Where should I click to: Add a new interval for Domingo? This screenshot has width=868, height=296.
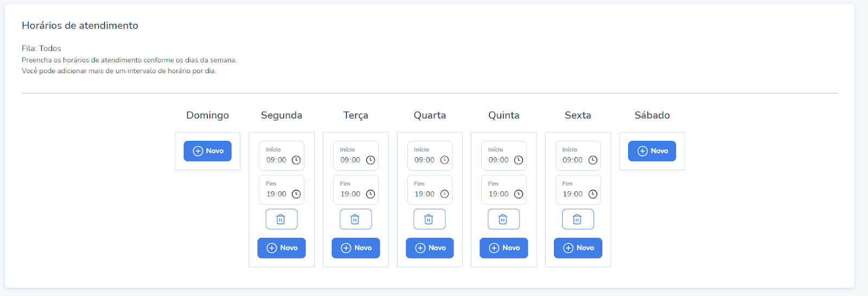pyautogui.click(x=207, y=151)
